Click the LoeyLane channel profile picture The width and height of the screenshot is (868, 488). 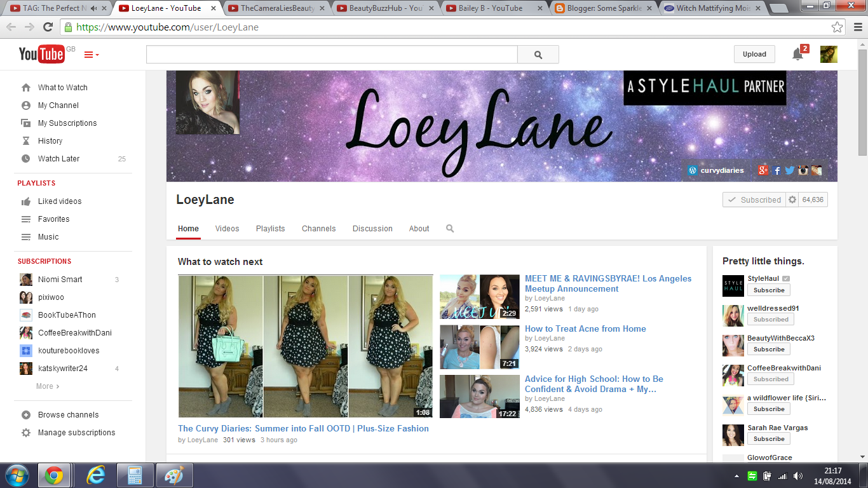[x=208, y=102]
